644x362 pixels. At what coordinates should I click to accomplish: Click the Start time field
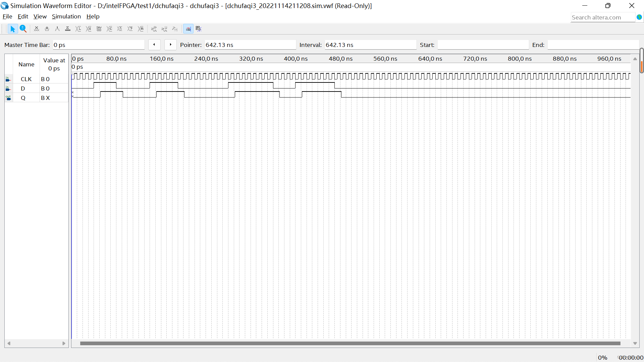pyautogui.click(x=483, y=45)
